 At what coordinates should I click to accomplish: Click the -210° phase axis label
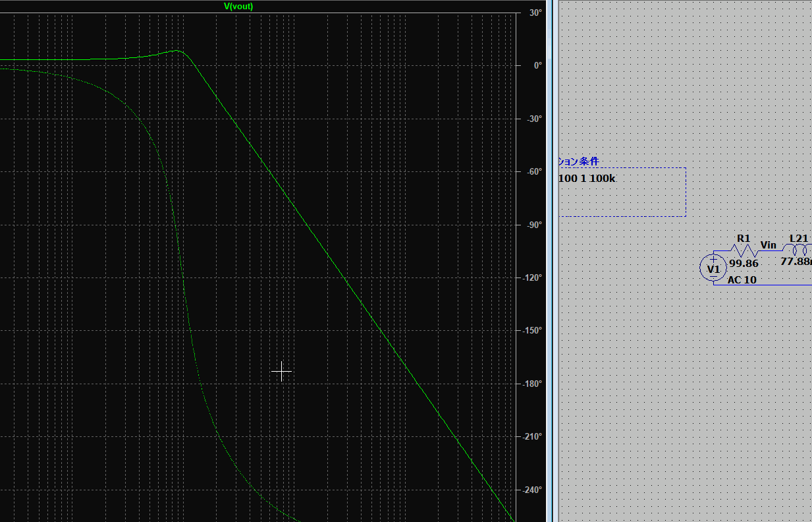pyautogui.click(x=532, y=436)
